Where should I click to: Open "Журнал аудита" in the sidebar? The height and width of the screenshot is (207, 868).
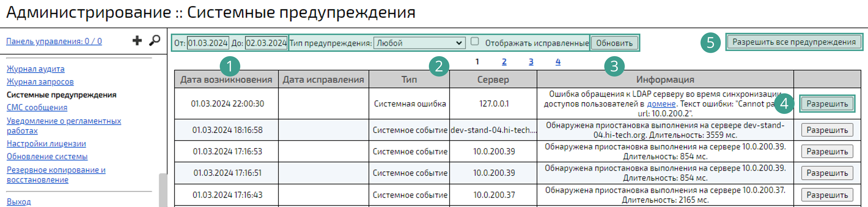[x=36, y=69]
